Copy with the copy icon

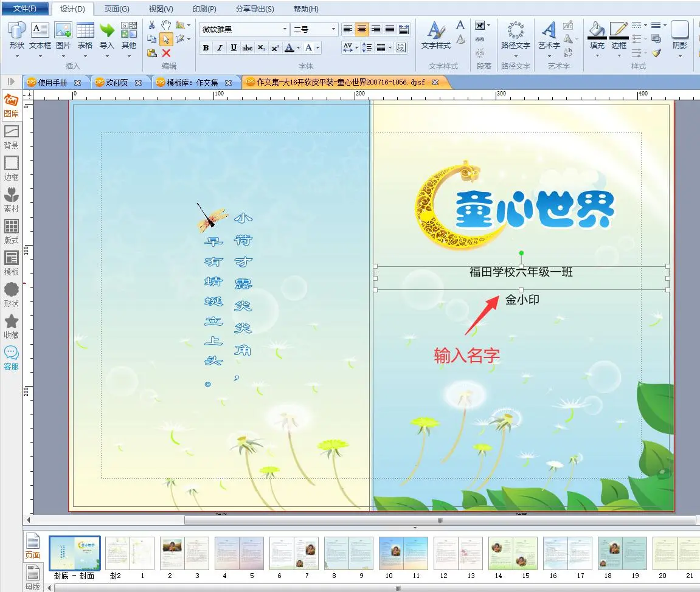point(152,40)
